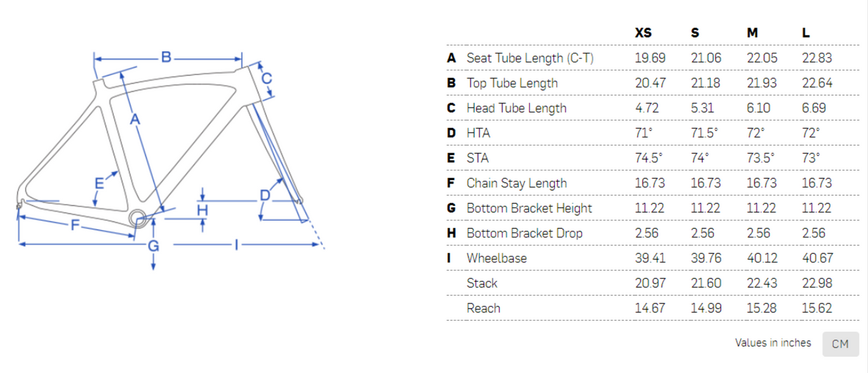
Task: Switch units with the CM button
Action: point(840,344)
